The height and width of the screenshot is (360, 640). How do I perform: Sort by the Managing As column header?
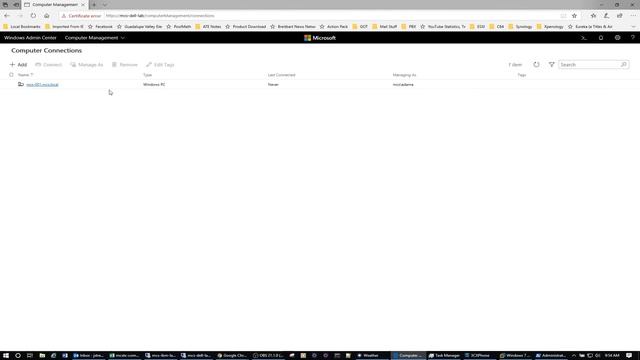404,75
